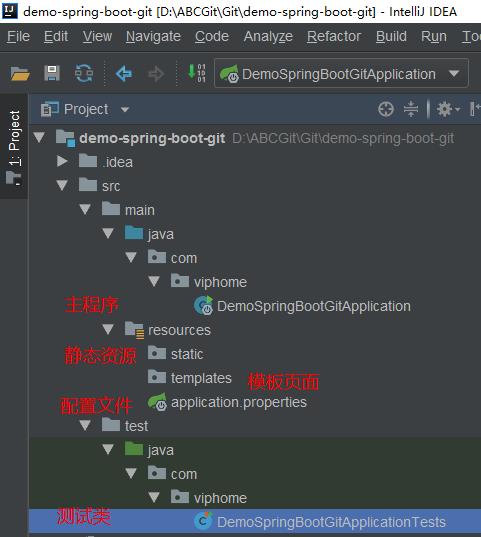
Task: Click the Synchronize refresh icon
Action: tap(84, 73)
